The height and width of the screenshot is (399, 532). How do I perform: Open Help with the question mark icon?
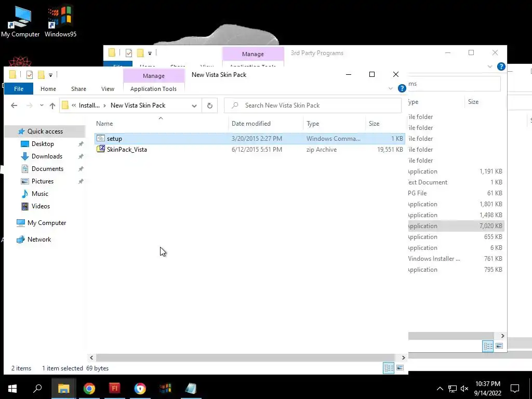pyautogui.click(x=402, y=88)
